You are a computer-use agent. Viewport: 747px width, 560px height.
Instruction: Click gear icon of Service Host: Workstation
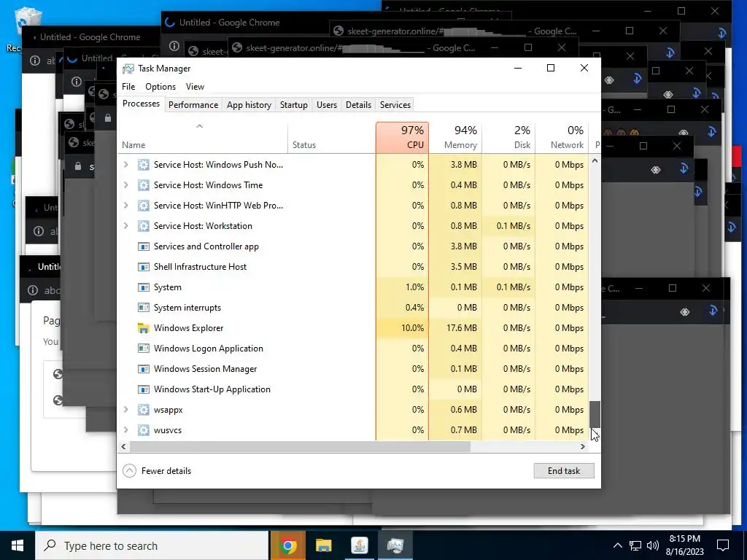pos(144,226)
